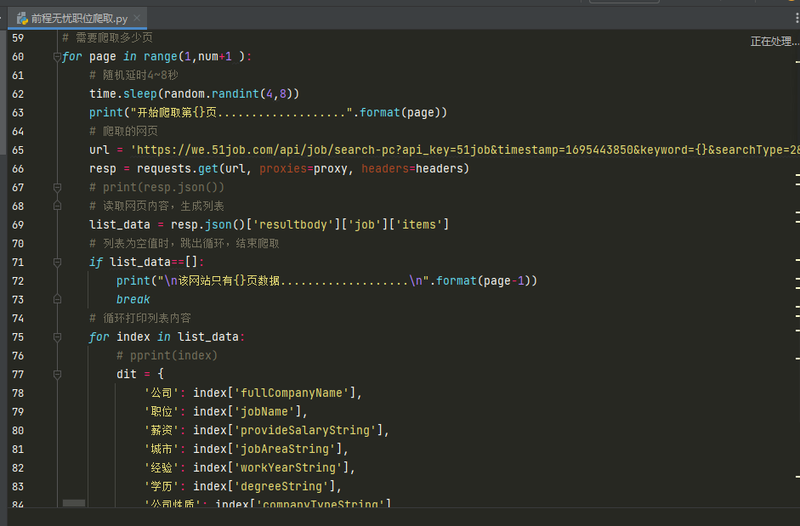
Task: Click line number 83 in the gutter
Action: coord(18,487)
